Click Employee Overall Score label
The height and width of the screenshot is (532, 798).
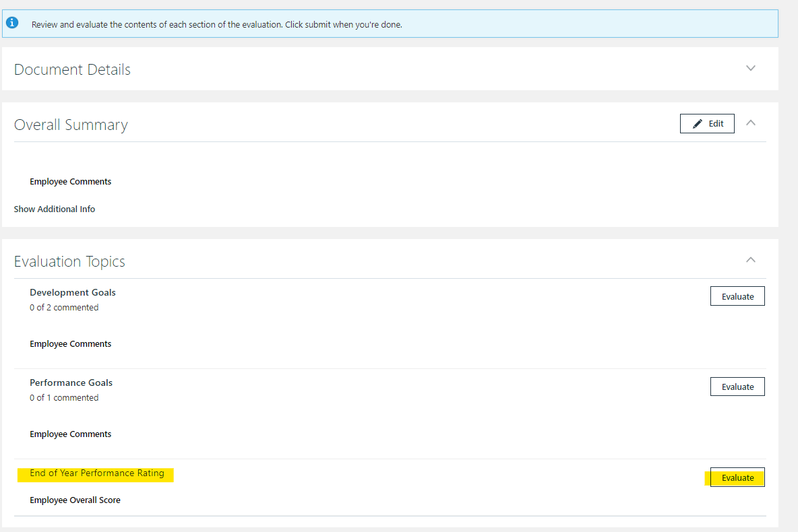click(75, 500)
